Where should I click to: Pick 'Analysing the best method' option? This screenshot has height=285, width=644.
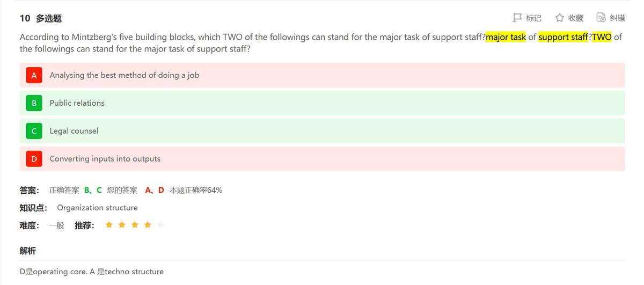(x=124, y=75)
